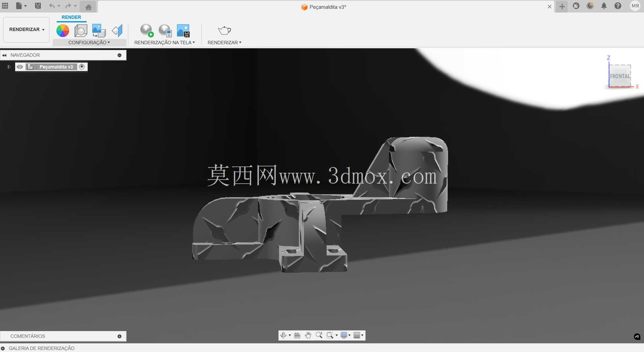This screenshot has height=352, width=644.
Task: Click the Look At tool in navigation bar
Action: click(297, 335)
